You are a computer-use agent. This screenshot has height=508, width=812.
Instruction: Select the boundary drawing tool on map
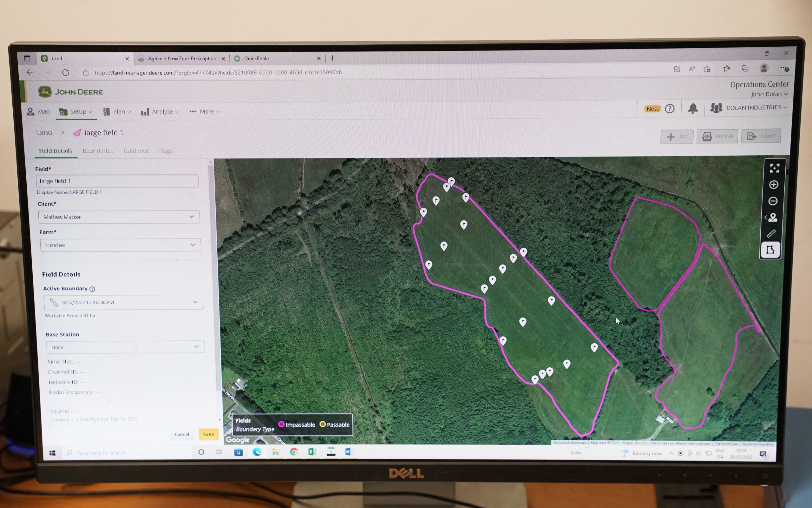(x=770, y=250)
